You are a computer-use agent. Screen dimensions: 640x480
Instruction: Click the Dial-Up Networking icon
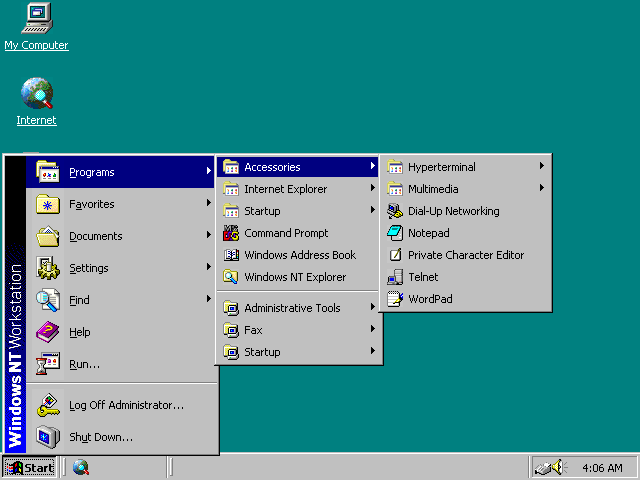pos(395,211)
